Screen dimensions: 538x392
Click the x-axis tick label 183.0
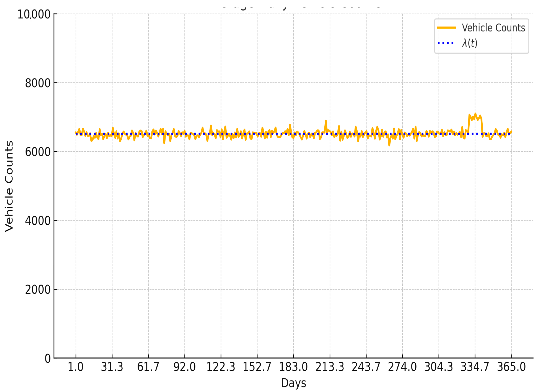pos(293,367)
